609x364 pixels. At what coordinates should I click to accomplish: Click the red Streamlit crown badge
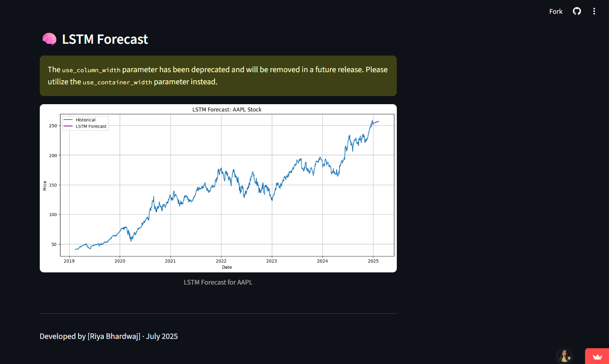[597, 357]
